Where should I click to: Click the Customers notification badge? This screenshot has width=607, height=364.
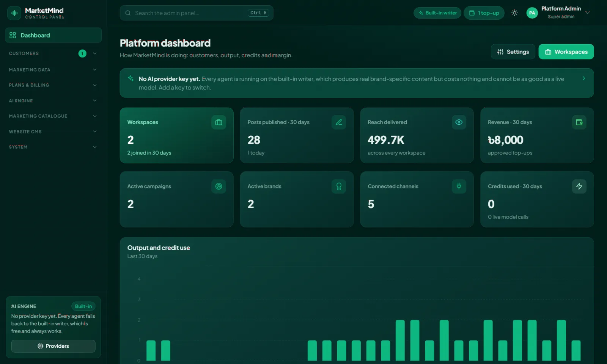pos(82,53)
